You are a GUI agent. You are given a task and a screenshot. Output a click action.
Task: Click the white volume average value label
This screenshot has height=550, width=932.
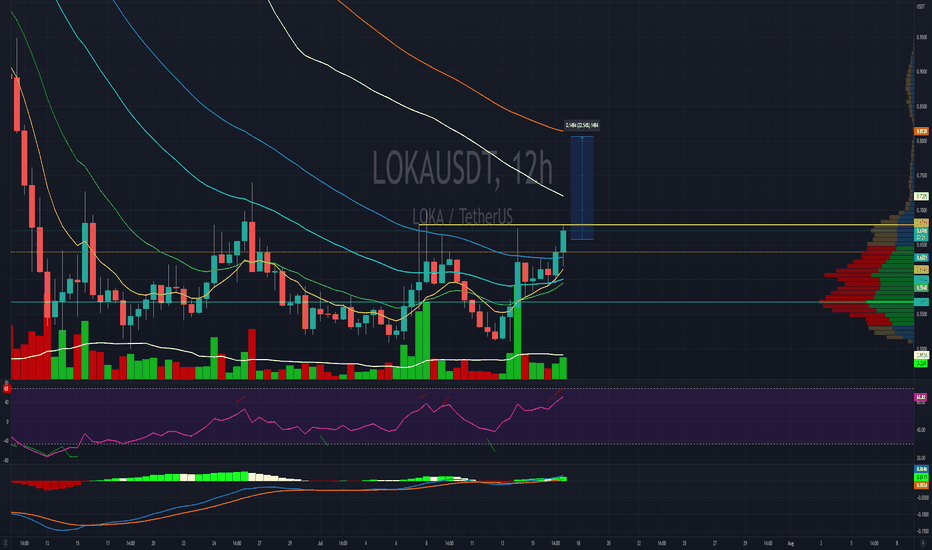click(921, 356)
